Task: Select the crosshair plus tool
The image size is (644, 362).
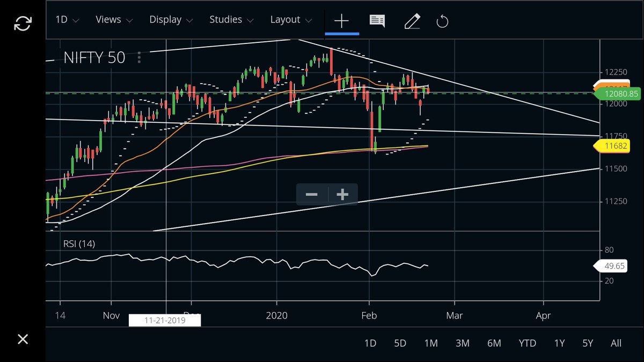Action: coord(341,21)
